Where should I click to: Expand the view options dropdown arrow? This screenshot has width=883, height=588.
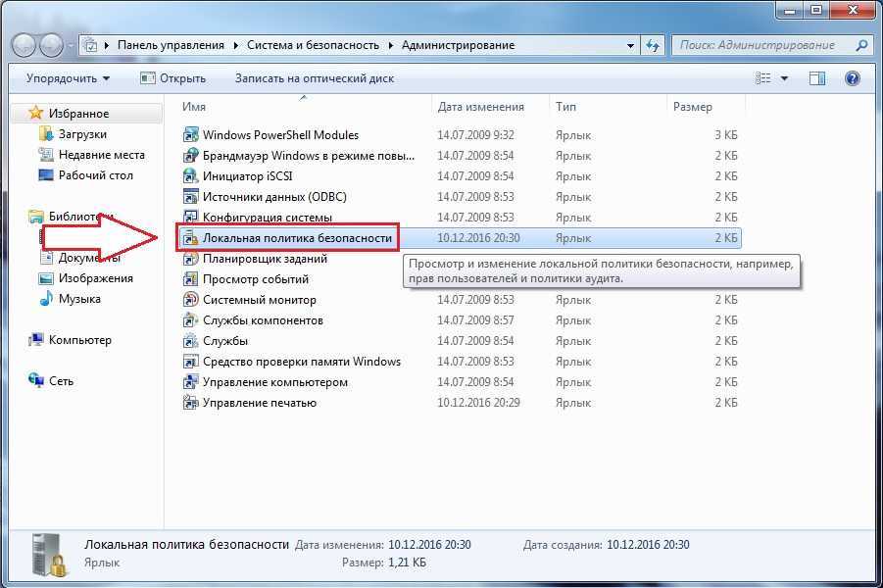tap(784, 78)
